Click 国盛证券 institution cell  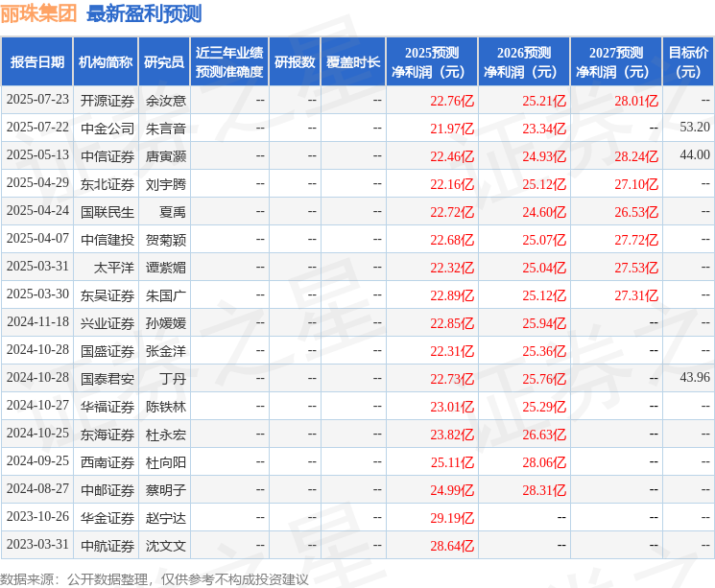107,351
